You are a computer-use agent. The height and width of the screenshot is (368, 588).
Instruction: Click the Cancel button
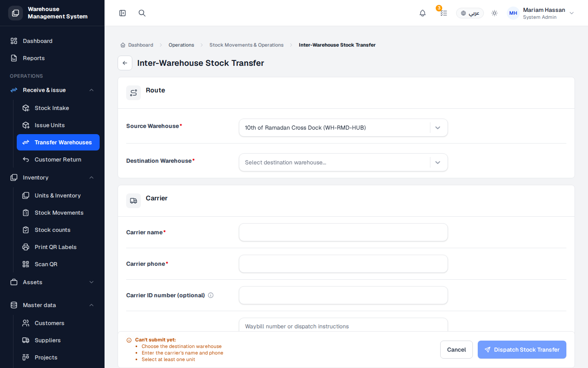click(457, 350)
